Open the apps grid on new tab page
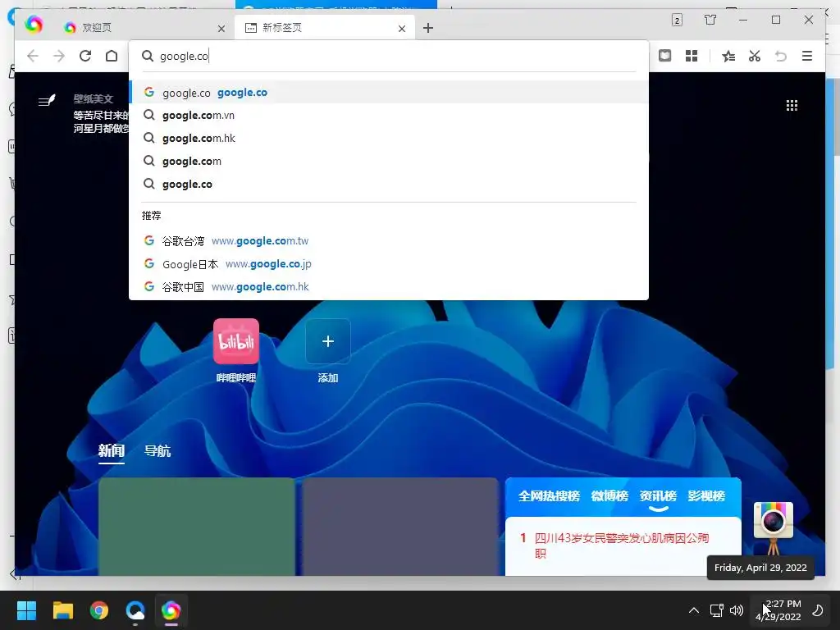Screen dimensions: 840x630 792,105
